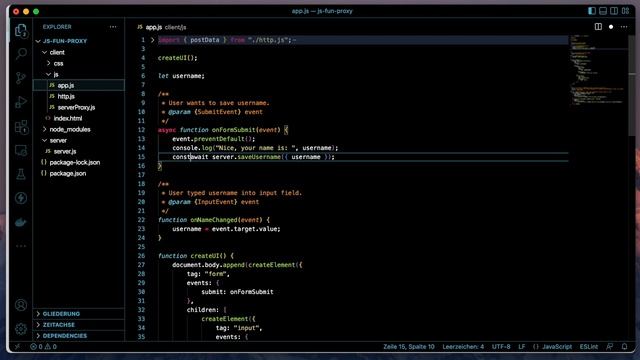This screenshot has height=360, width=640.
Task: Open the Extensions view
Action: pos(21,126)
